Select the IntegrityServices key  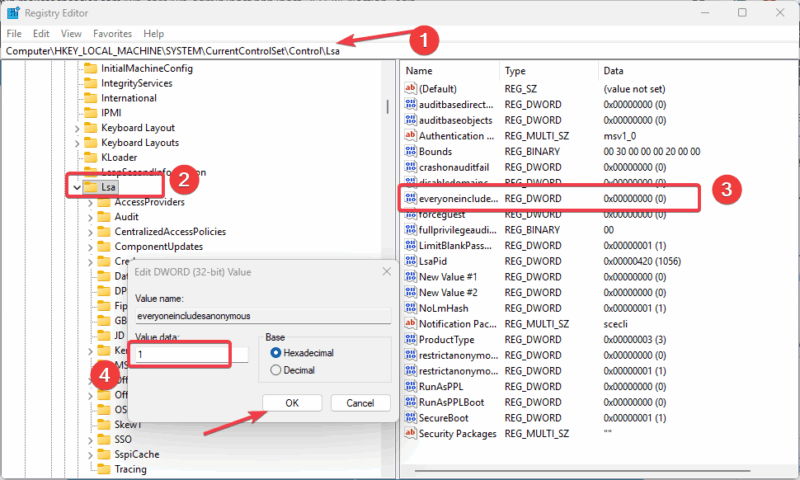click(136, 83)
